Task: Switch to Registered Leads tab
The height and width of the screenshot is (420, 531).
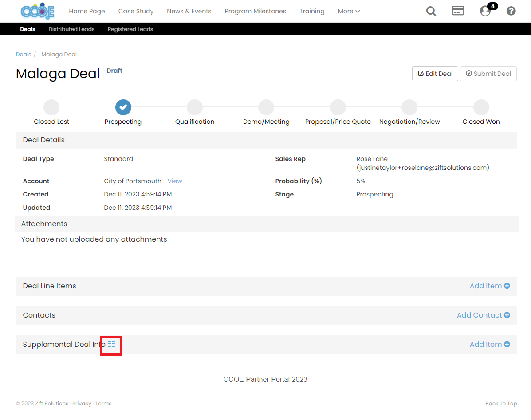Action: [x=130, y=29]
